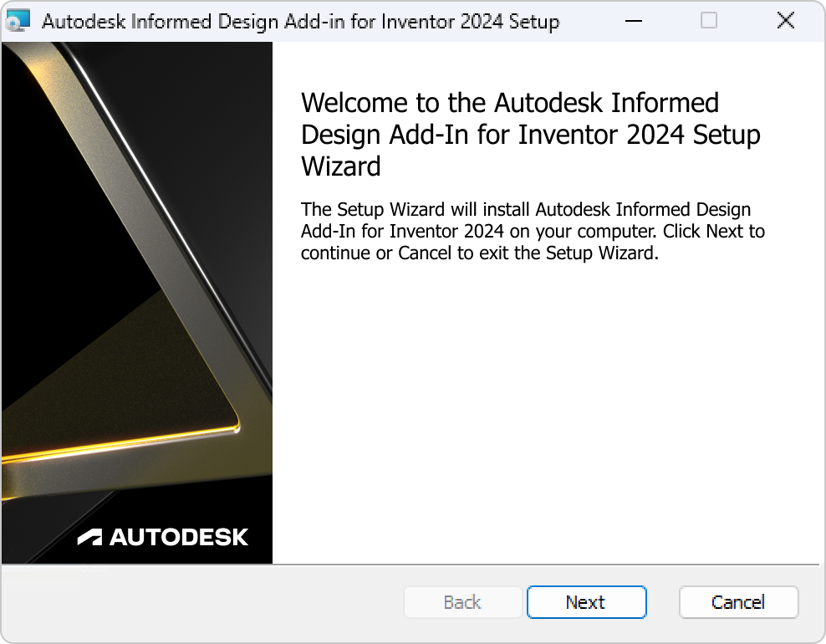826x644 pixels.
Task: Click the disabled Back button
Action: pyautogui.click(x=462, y=602)
